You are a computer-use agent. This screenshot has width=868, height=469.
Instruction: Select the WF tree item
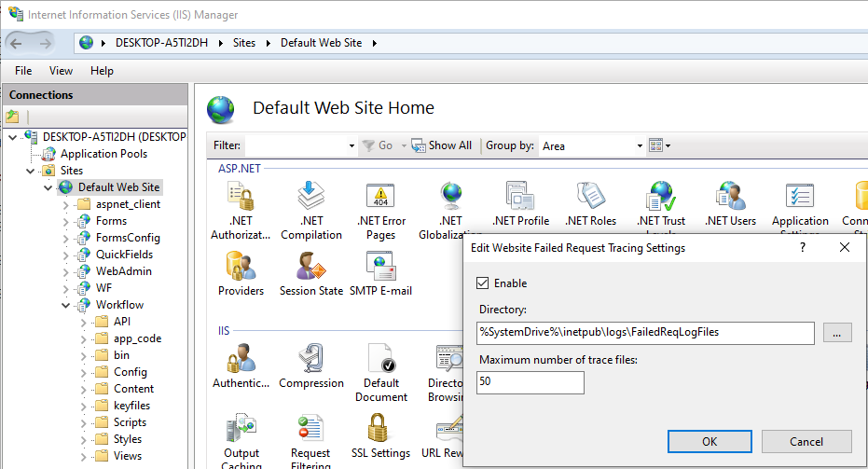pyautogui.click(x=103, y=288)
